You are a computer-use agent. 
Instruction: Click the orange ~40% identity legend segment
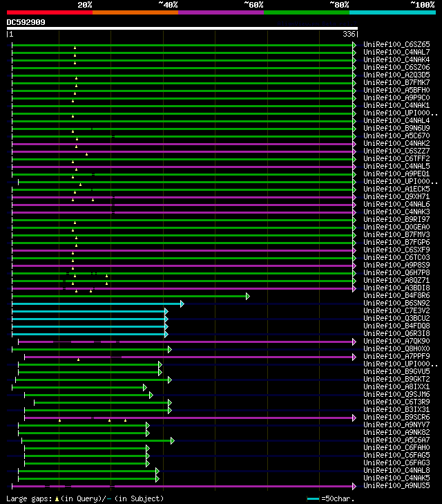[x=135, y=12]
